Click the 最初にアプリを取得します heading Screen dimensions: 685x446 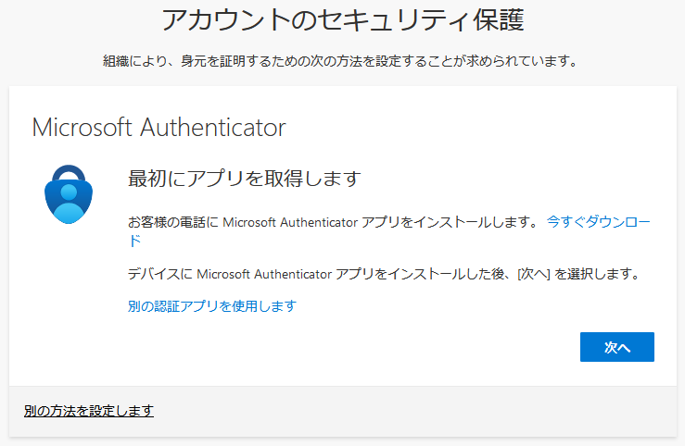click(x=243, y=179)
